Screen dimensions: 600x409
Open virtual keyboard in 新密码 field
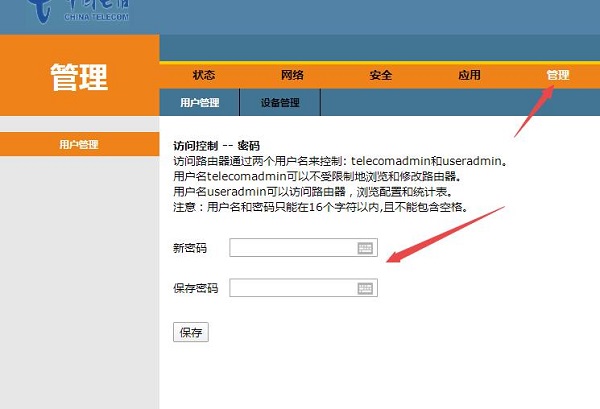pos(365,248)
